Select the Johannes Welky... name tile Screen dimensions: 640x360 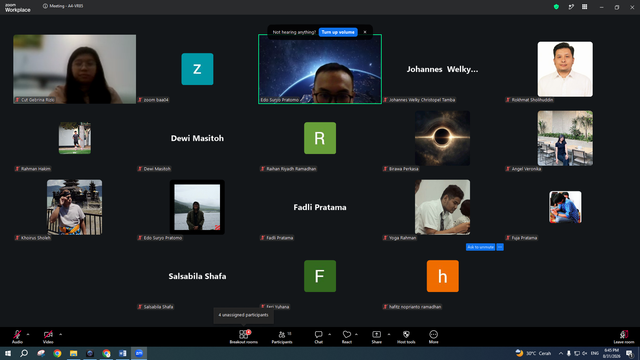tap(442, 69)
